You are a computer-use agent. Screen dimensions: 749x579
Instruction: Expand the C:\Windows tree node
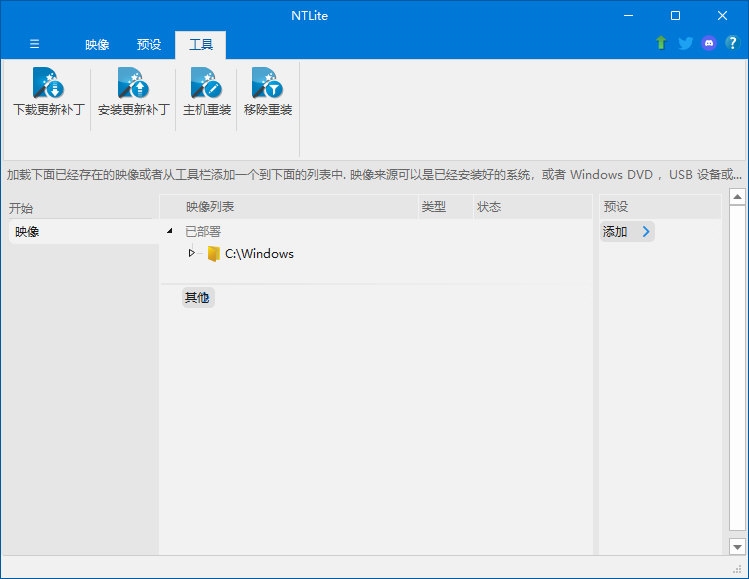pyautogui.click(x=192, y=253)
